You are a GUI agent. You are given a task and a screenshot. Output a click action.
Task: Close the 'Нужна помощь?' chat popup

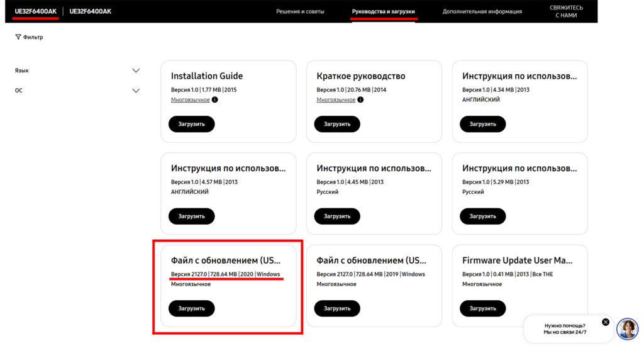[606, 322]
